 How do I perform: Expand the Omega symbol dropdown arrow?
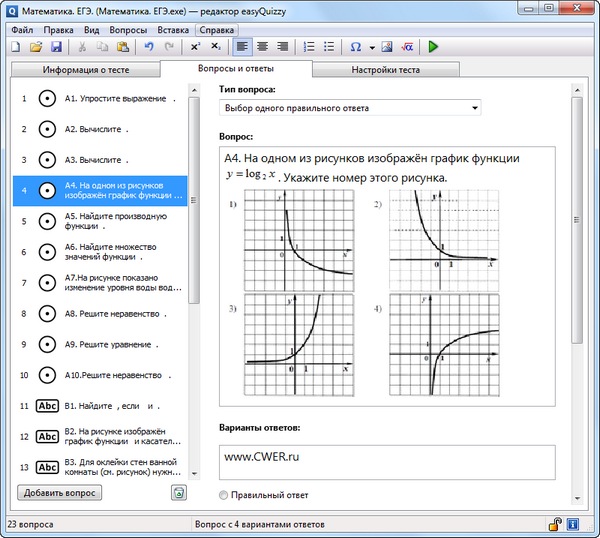pyautogui.click(x=372, y=47)
